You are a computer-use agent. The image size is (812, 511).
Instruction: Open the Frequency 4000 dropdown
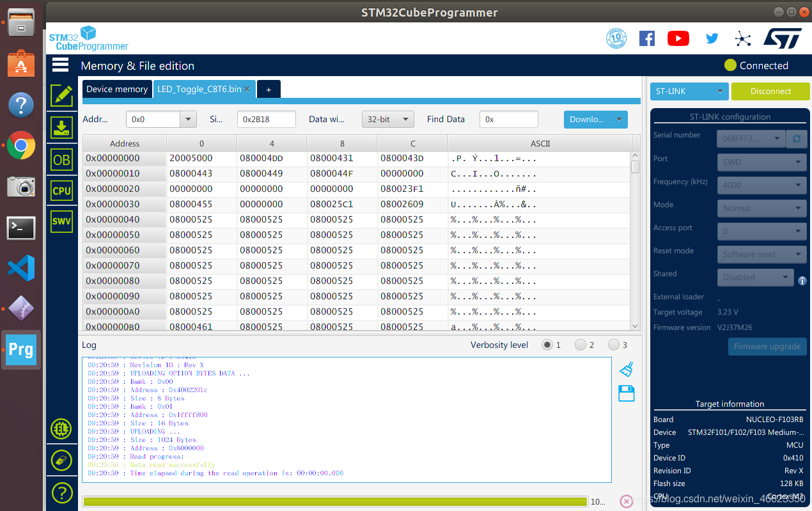(761, 185)
